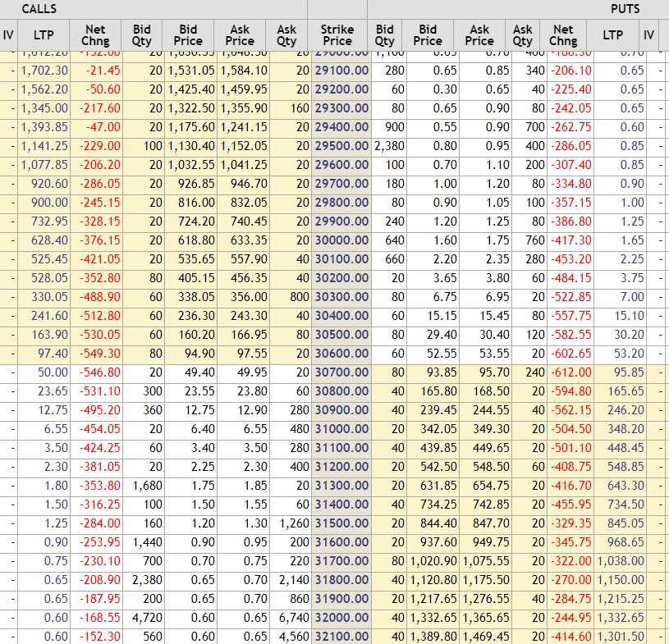Select calls bid price 6.40

click(x=203, y=428)
